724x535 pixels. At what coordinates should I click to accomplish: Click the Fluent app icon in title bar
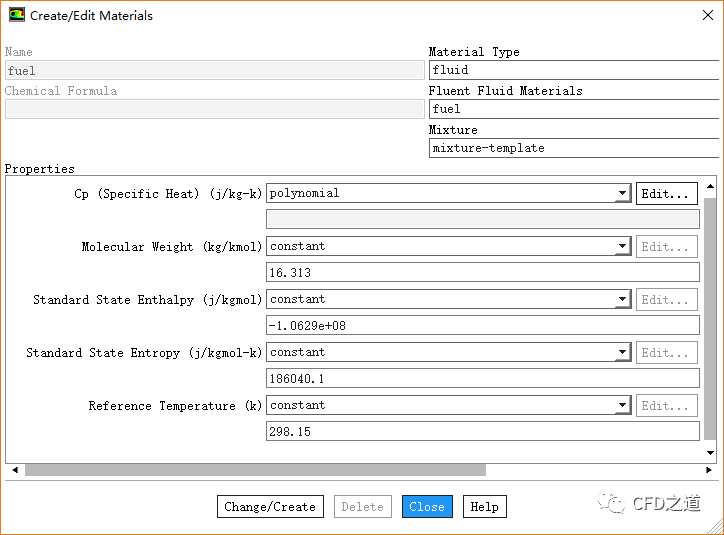[17, 15]
